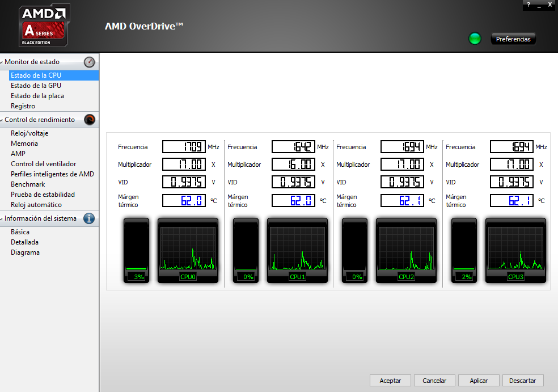The image size is (558, 392).
Task: Click the orange dial icon beside Control de rendimiento
Action: [x=90, y=120]
